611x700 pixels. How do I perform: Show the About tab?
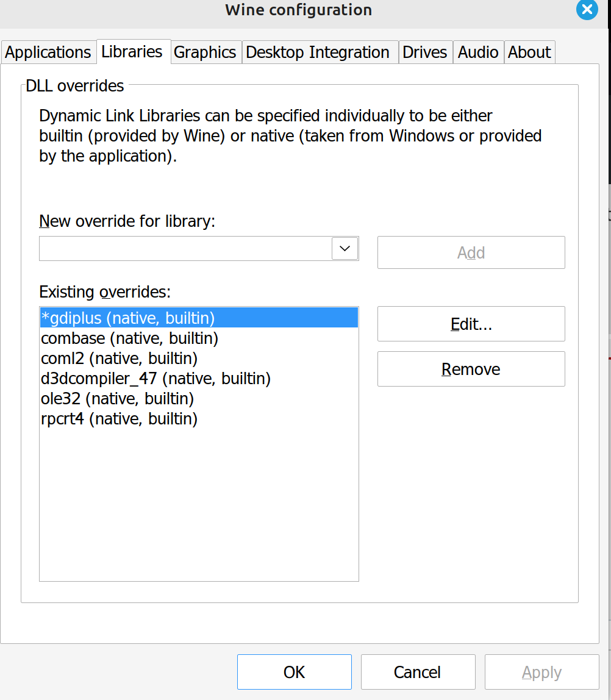pos(529,52)
